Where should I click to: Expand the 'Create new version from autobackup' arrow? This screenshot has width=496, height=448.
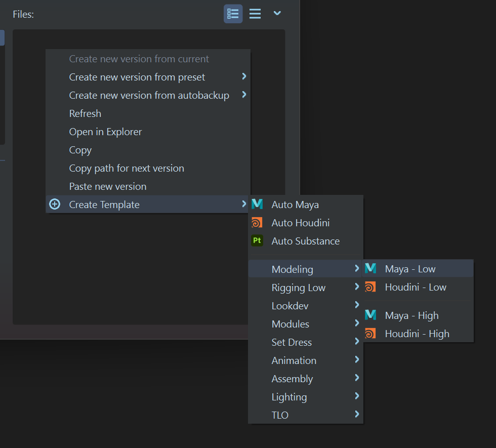[x=244, y=94]
